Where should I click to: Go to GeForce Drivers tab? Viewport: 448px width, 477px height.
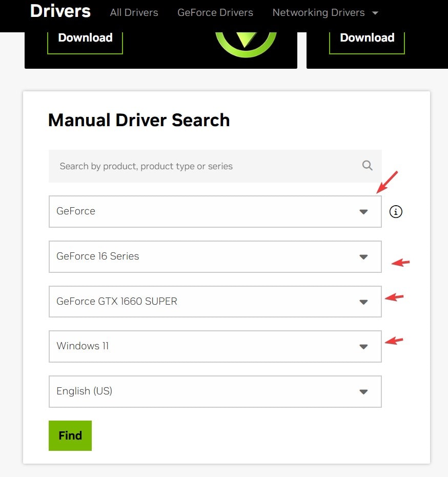(215, 12)
